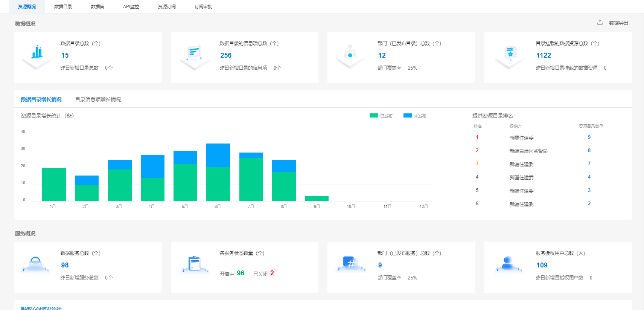644x310 pixels.
Task: Toggle the 已发布 green legend series
Action: pyautogui.click(x=381, y=116)
